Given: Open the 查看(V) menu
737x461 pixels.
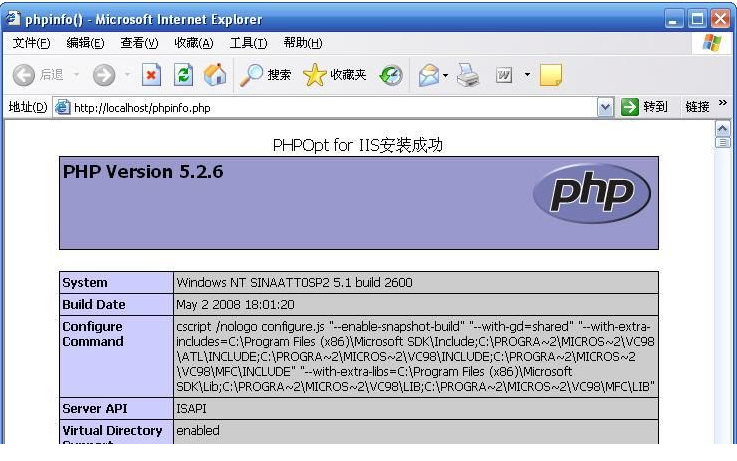Looking at the screenshot, I should tap(140, 43).
